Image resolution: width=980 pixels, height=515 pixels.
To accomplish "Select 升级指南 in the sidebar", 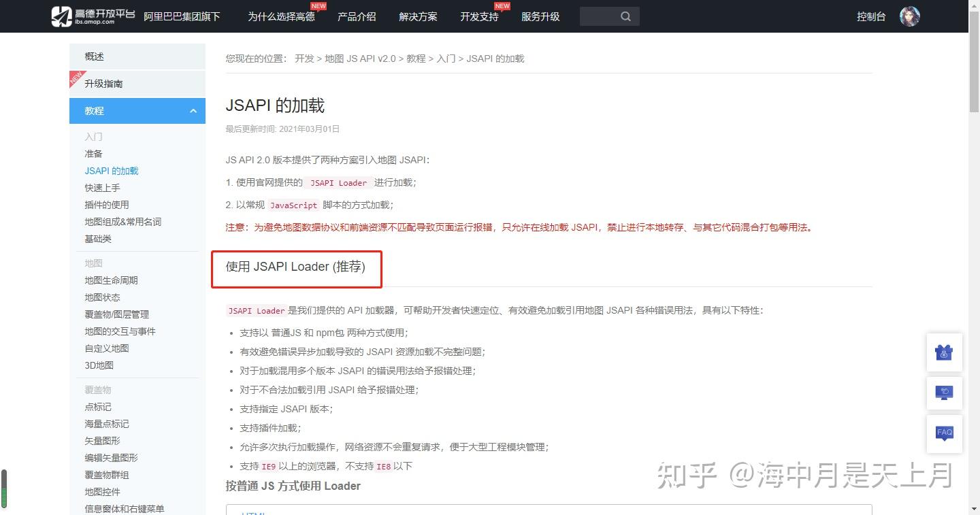I will [x=103, y=83].
